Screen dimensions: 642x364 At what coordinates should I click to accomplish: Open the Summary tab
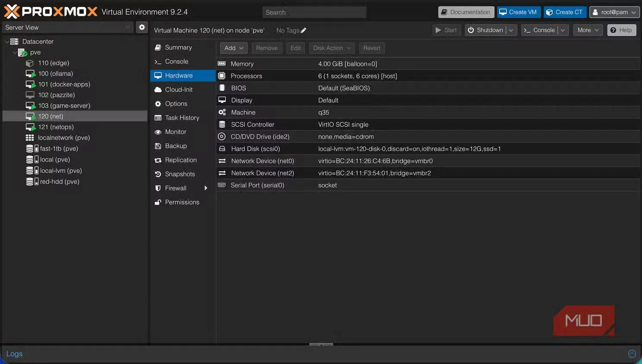pos(183,47)
